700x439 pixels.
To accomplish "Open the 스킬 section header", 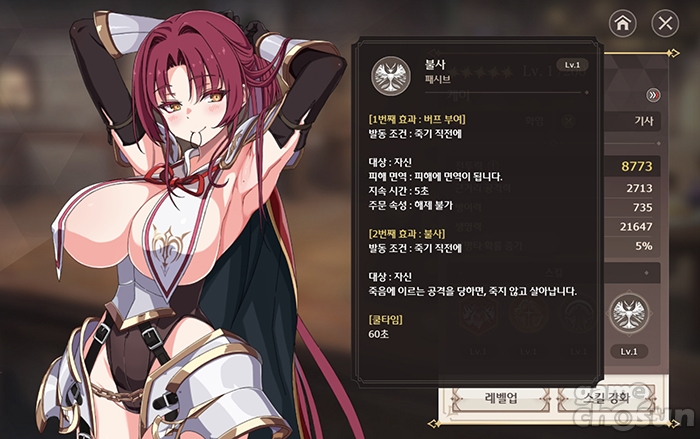I will point(632,272).
